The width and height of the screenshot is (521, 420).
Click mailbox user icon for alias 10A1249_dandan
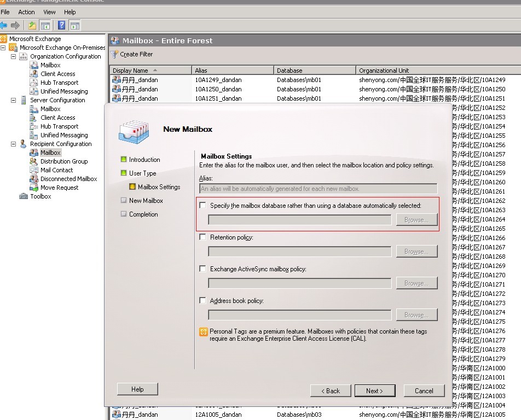tap(116, 80)
